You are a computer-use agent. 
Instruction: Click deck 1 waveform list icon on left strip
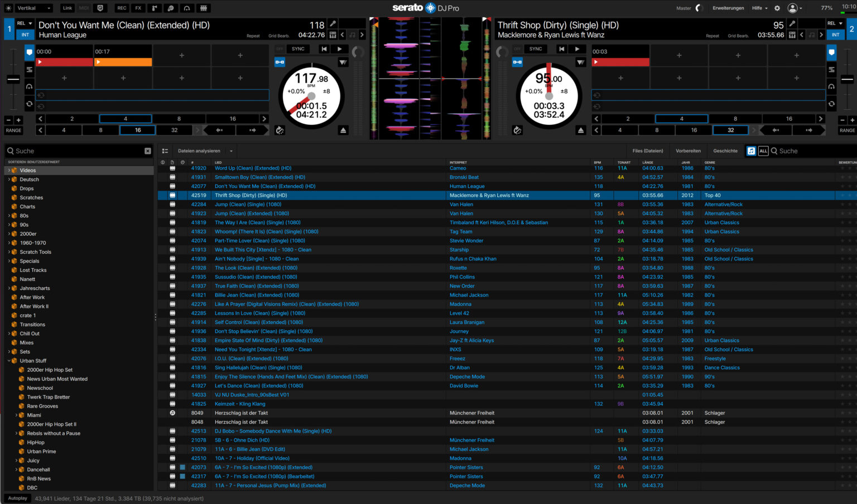30,70
